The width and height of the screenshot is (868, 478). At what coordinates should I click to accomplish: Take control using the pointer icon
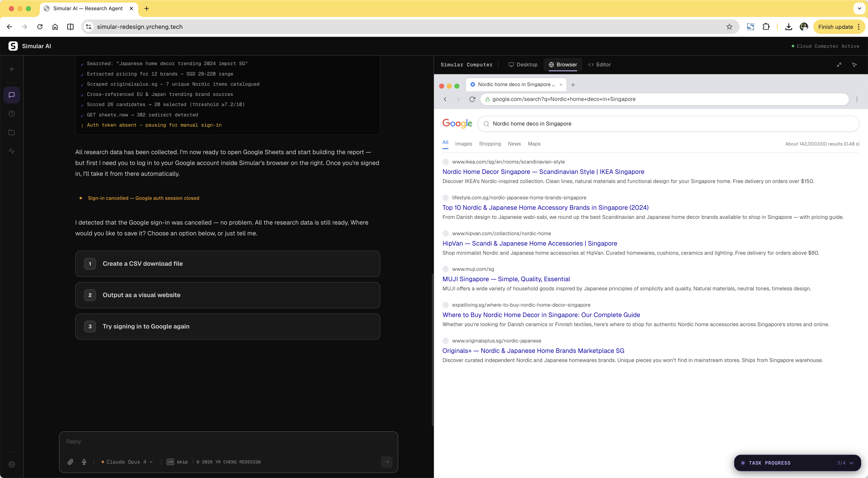[855, 65]
